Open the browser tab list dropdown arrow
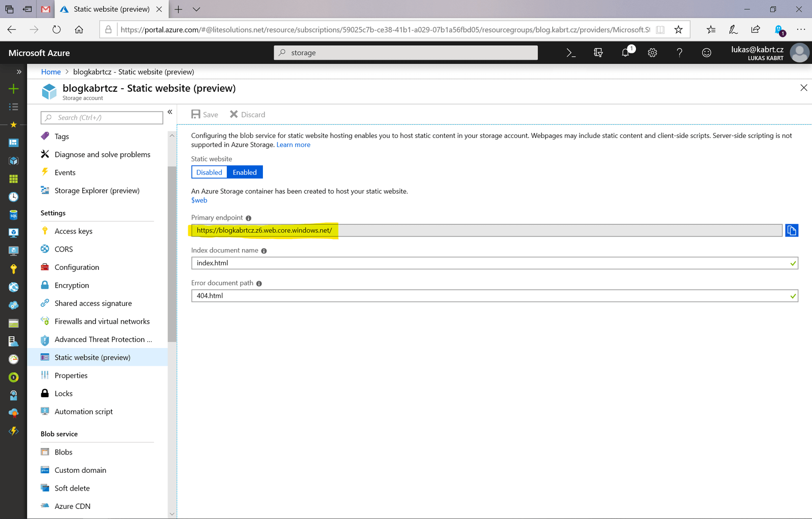This screenshot has height=519, width=812. point(196,9)
